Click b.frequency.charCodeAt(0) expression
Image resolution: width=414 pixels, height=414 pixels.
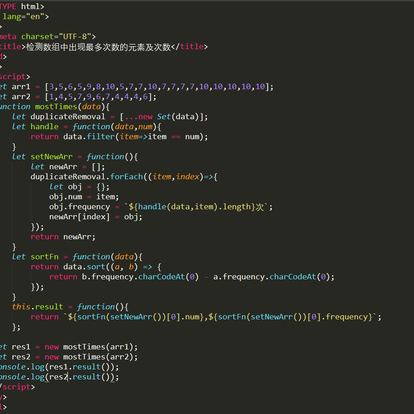coord(140,277)
